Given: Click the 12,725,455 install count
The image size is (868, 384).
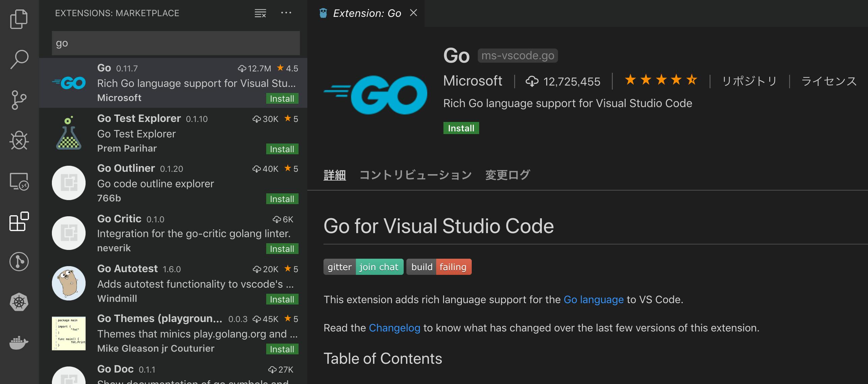Looking at the screenshot, I should (563, 82).
